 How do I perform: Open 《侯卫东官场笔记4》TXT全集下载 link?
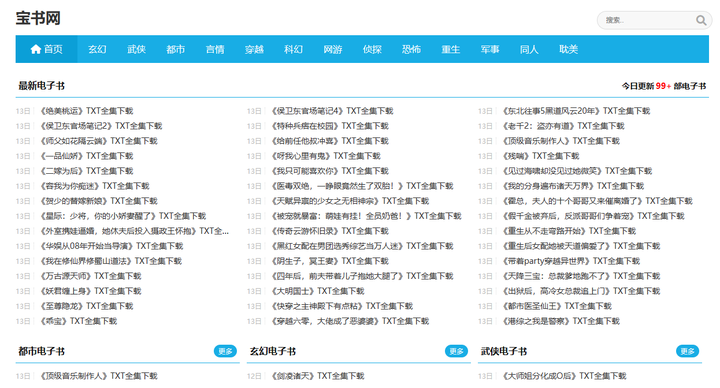[x=332, y=111]
